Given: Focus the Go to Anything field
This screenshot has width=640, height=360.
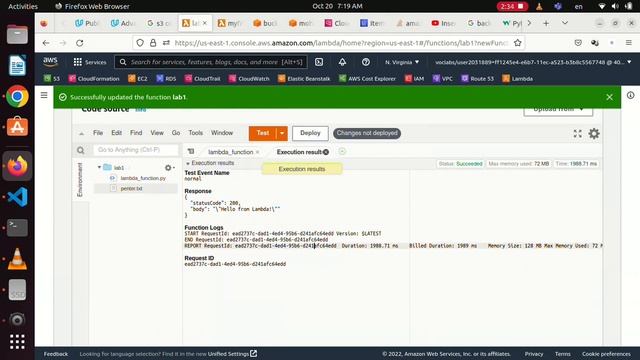Looking at the screenshot, I should (x=136, y=150).
